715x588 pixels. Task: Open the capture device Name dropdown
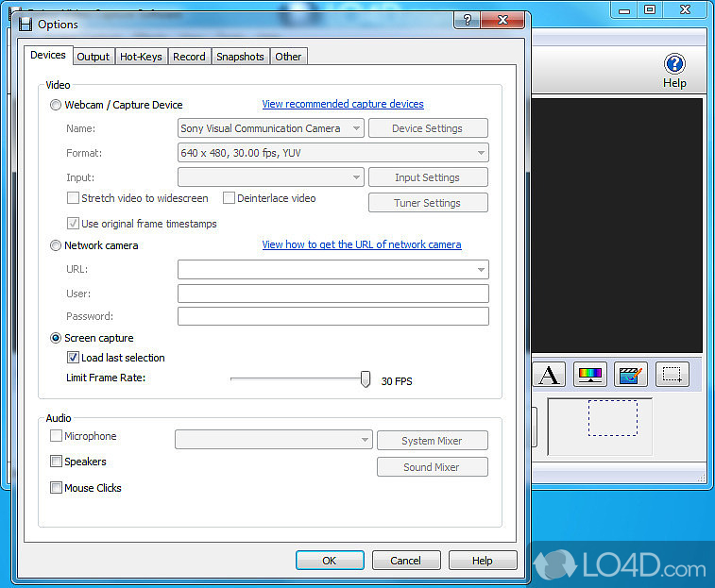click(x=271, y=128)
